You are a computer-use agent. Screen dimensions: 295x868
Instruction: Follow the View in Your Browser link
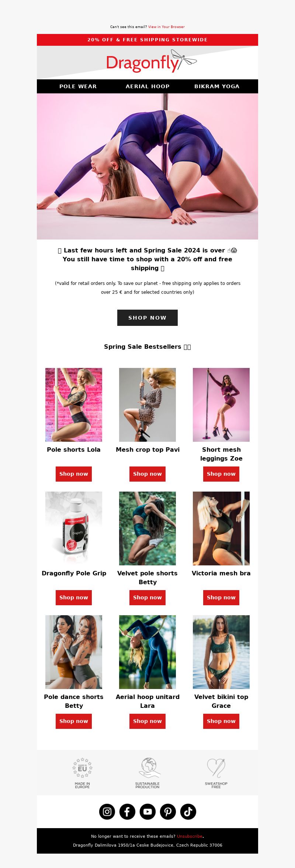pos(166,27)
